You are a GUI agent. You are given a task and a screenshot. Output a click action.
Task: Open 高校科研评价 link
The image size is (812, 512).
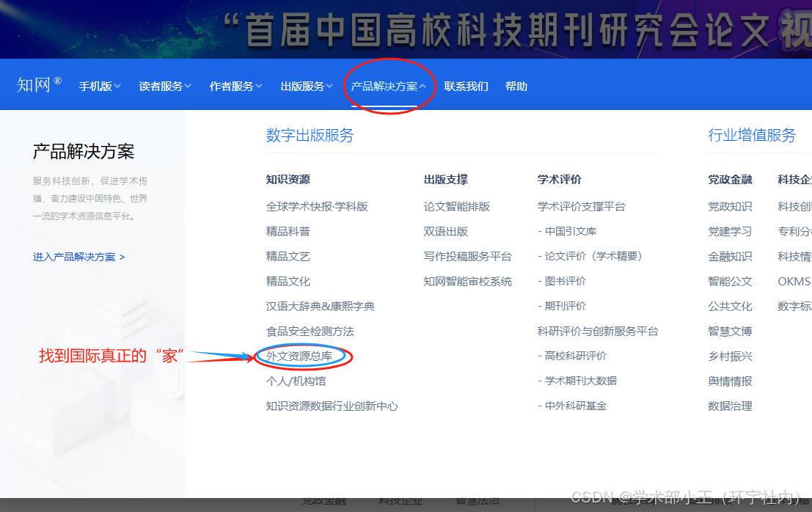[x=572, y=356]
